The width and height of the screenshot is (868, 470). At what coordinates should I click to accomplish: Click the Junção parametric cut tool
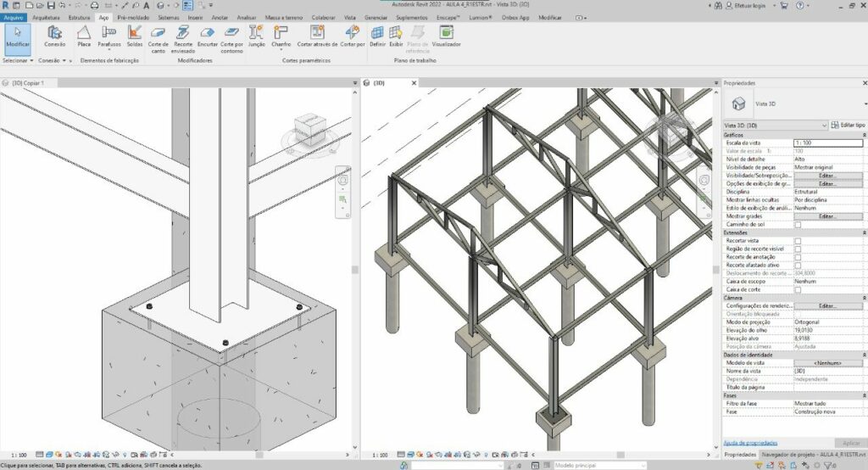[x=256, y=36]
